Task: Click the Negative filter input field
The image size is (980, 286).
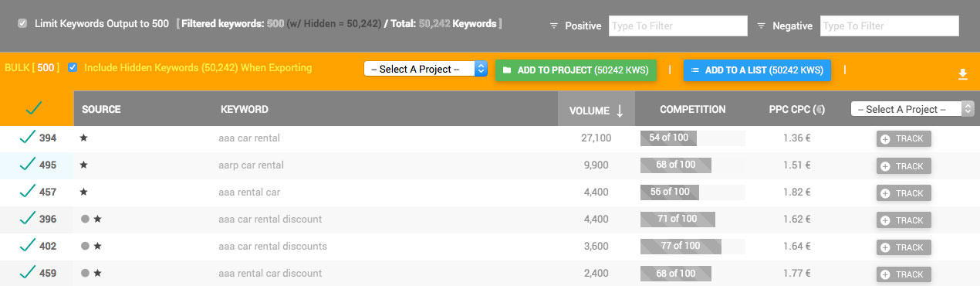Action: click(889, 26)
